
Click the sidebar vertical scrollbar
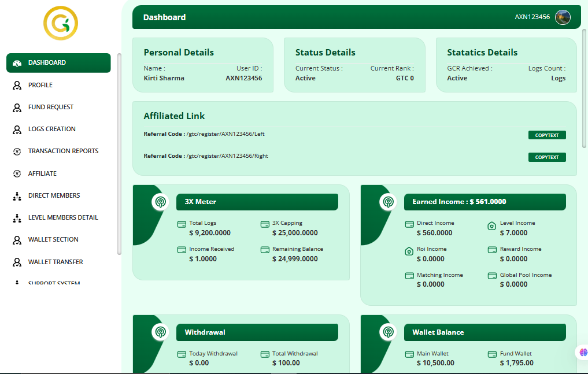point(119,153)
